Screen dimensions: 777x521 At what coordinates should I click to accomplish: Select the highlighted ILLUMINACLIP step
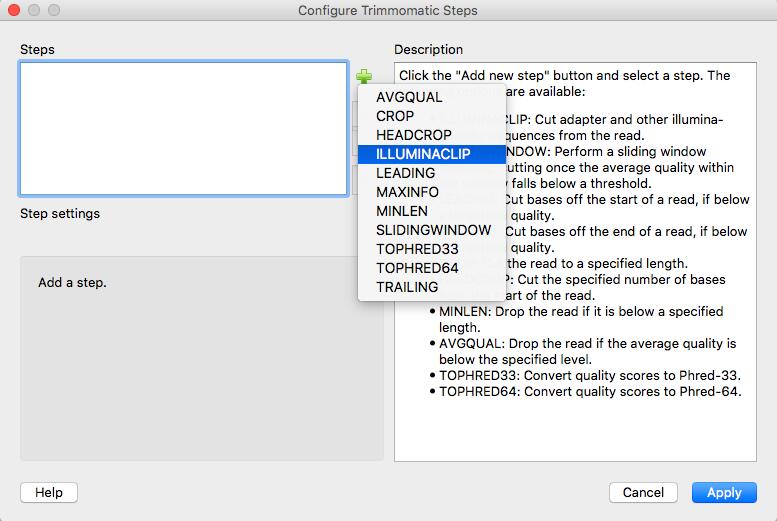click(x=432, y=154)
